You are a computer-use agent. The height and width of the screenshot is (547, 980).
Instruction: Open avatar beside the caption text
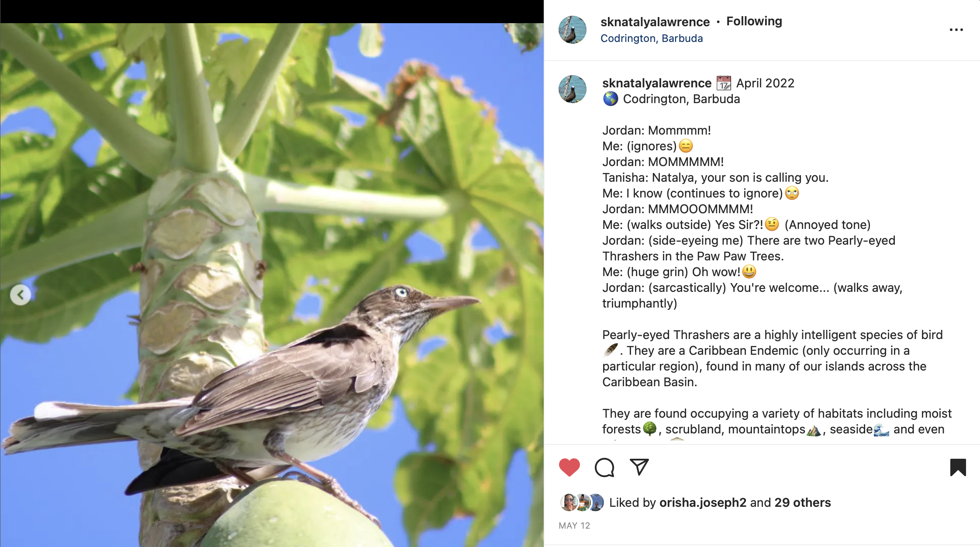(x=573, y=89)
